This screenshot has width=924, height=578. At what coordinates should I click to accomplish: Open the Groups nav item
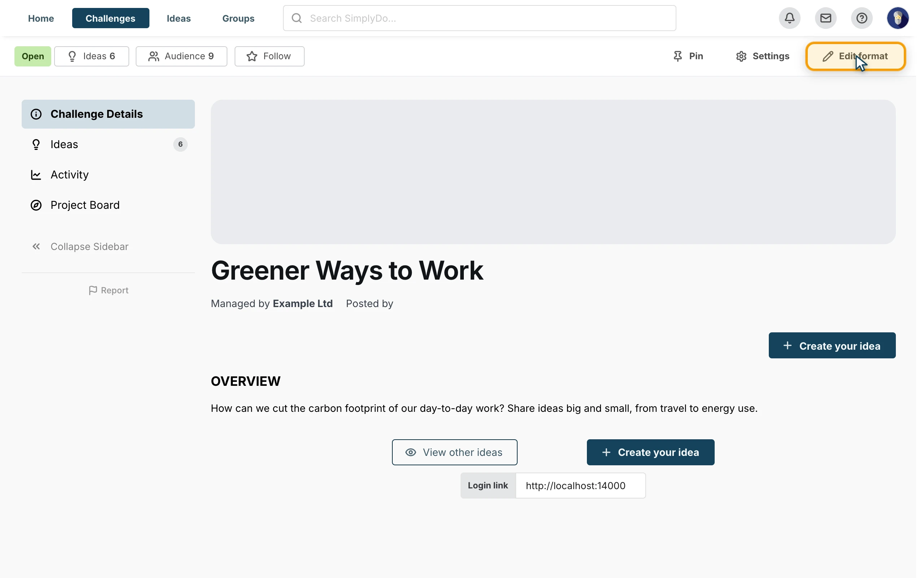pyautogui.click(x=238, y=18)
